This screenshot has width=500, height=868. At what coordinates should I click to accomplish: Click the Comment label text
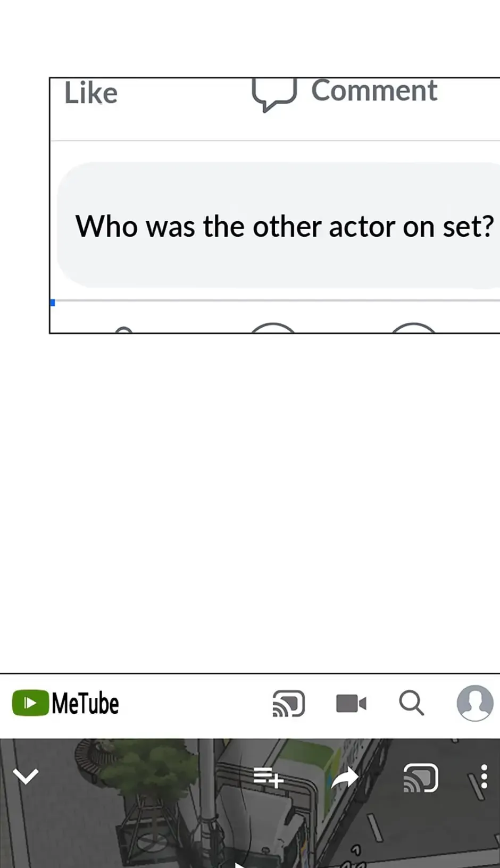[x=374, y=90]
